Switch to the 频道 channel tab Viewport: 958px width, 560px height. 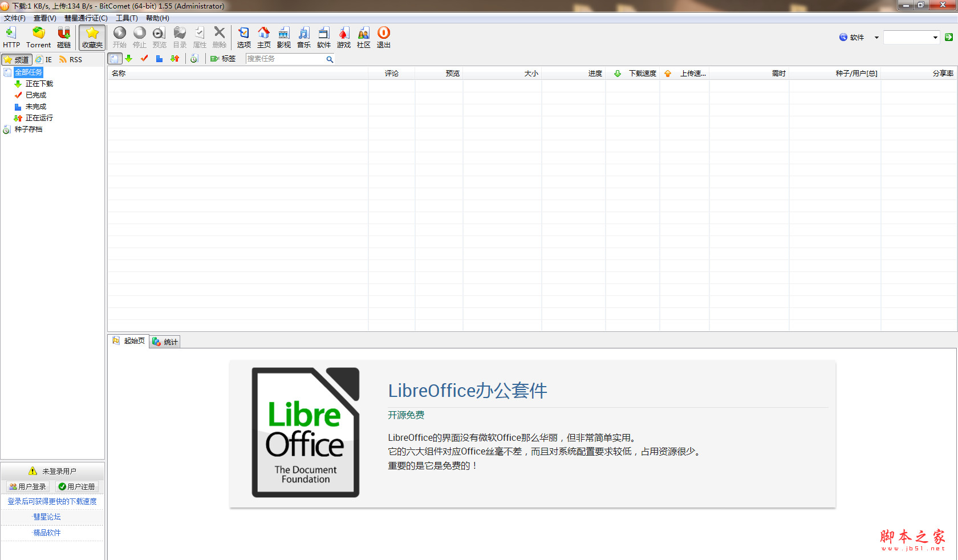pos(16,59)
